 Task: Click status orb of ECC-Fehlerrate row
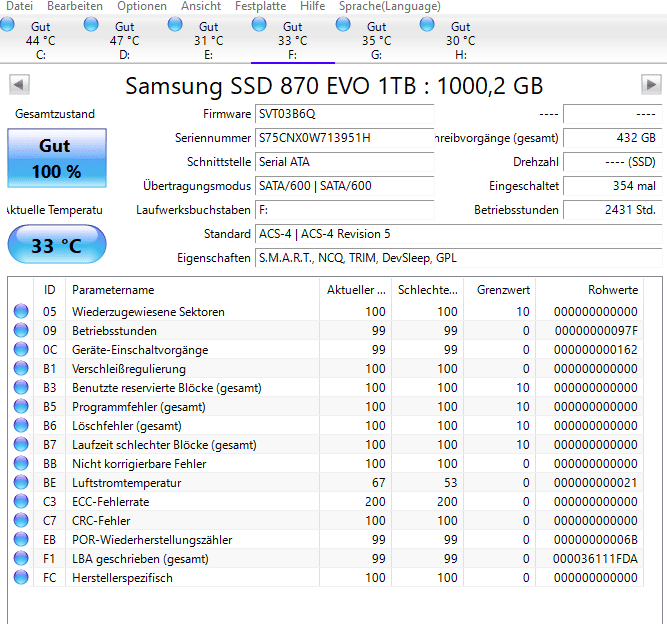point(21,501)
